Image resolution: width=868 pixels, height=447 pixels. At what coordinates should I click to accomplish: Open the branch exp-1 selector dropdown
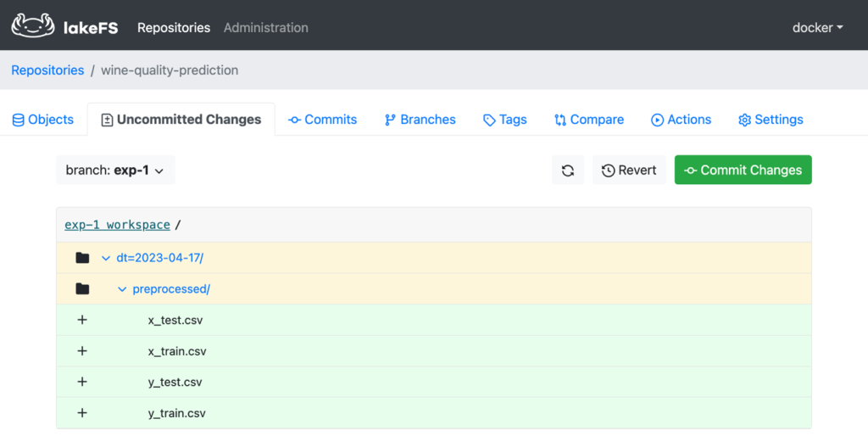click(115, 170)
